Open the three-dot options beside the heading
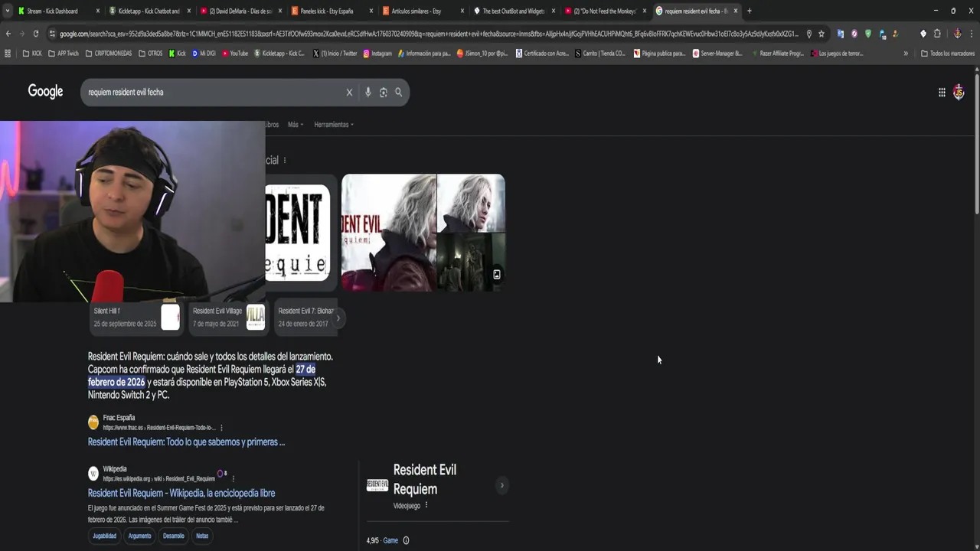980x551 pixels. coord(285,161)
